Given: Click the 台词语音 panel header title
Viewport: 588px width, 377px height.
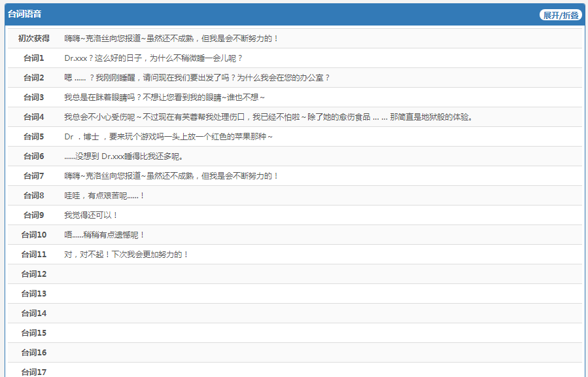Looking at the screenshot, I should [25, 14].
